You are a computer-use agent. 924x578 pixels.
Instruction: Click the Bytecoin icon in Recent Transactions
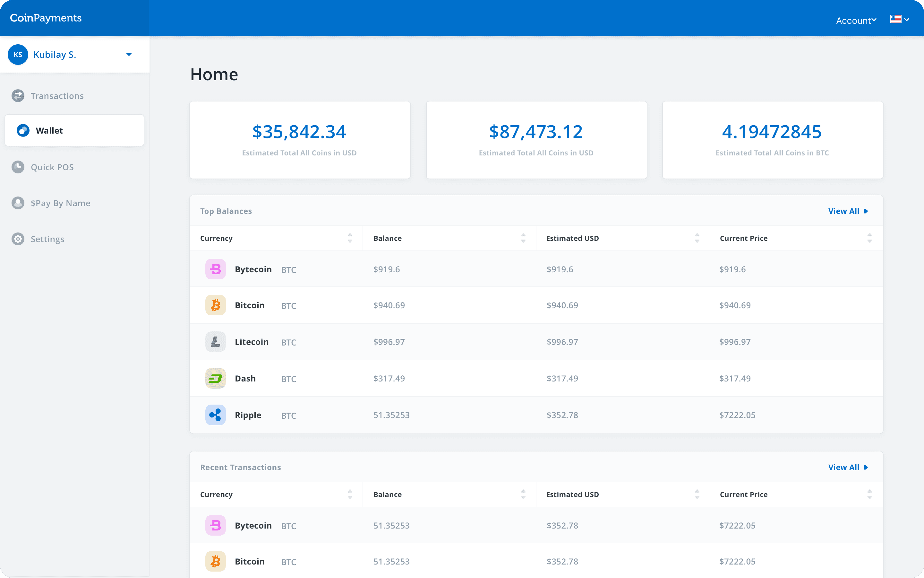click(x=215, y=525)
